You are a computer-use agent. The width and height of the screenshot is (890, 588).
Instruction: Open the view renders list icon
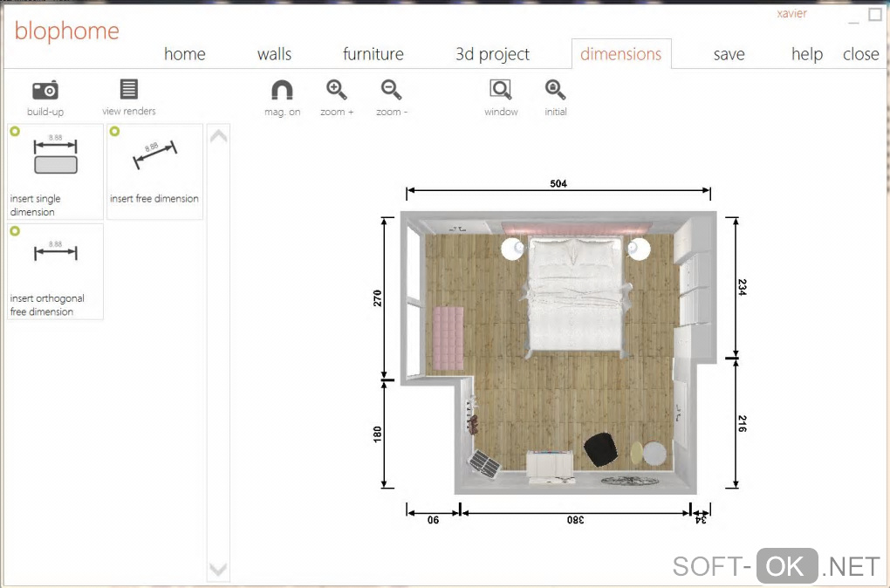129,89
